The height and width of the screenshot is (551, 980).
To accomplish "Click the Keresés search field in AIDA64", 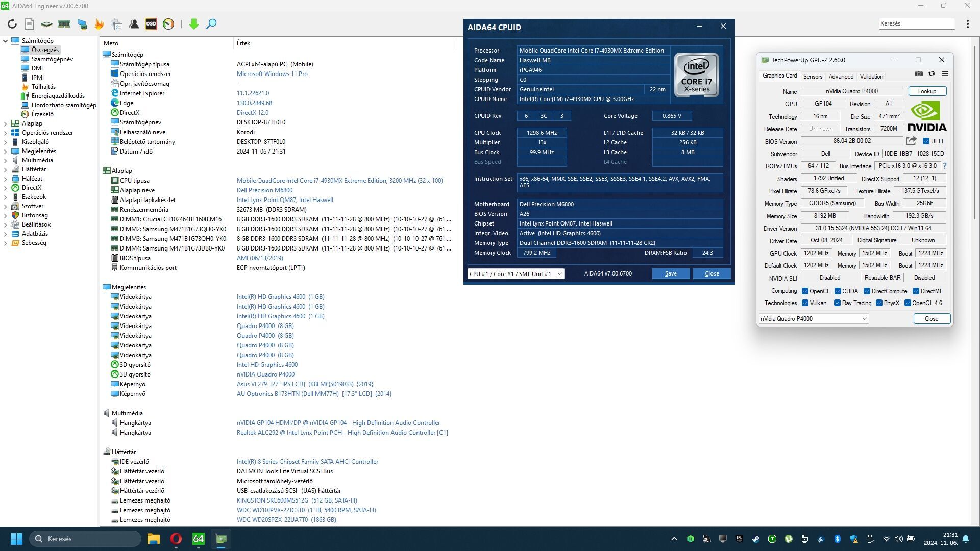I will point(917,23).
